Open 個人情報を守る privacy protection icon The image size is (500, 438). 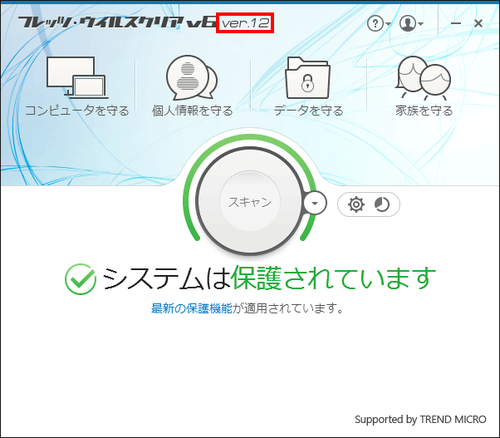tap(192, 78)
